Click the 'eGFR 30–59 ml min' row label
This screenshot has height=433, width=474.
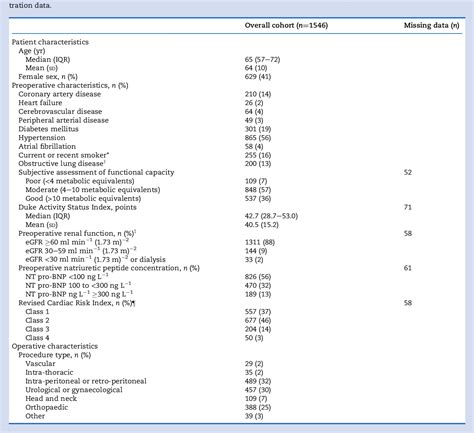coord(81,251)
